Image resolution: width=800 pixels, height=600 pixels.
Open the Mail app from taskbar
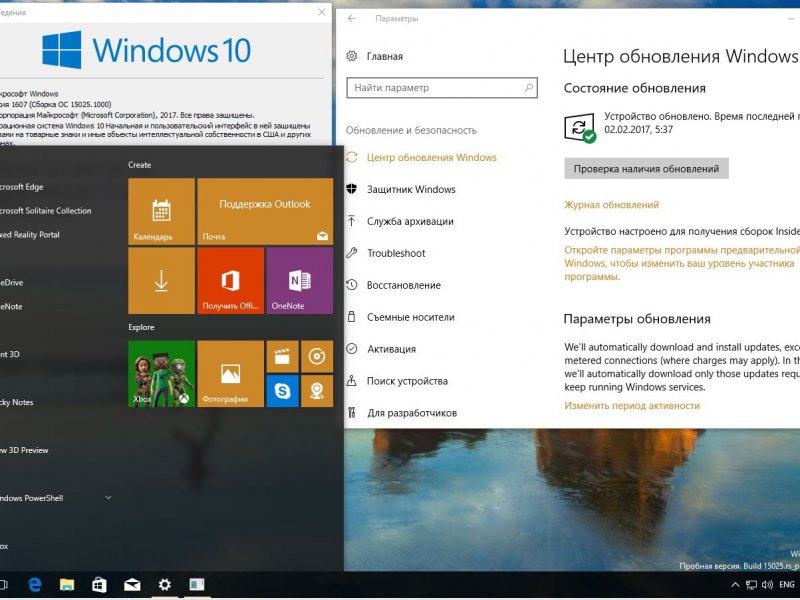point(132,585)
